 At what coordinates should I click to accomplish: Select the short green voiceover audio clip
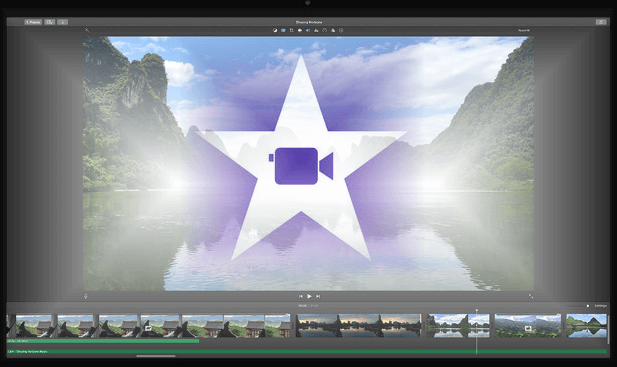click(x=103, y=341)
